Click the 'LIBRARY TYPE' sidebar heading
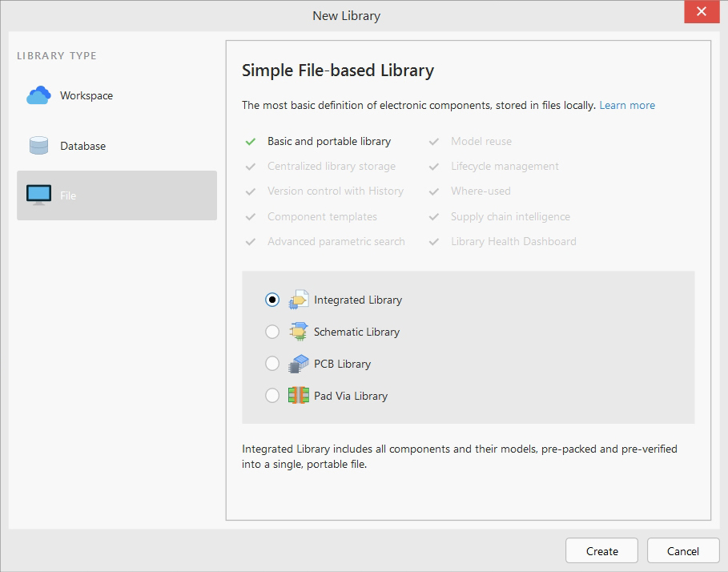Screen dimensions: 728x572 (57, 56)
